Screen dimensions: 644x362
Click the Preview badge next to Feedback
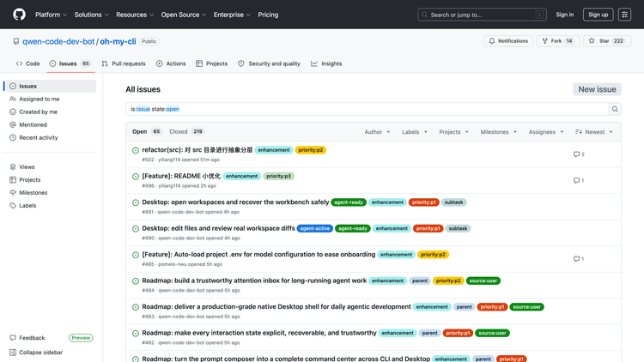coord(81,338)
